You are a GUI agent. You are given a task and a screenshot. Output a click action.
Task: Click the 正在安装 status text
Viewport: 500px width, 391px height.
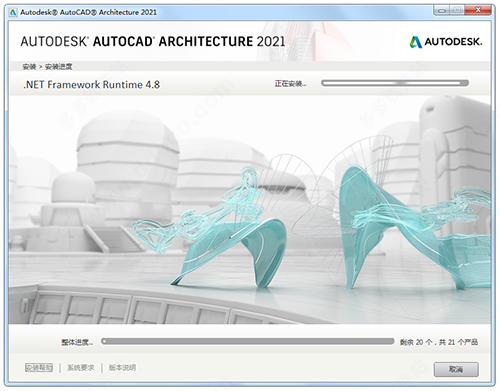[290, 84]
